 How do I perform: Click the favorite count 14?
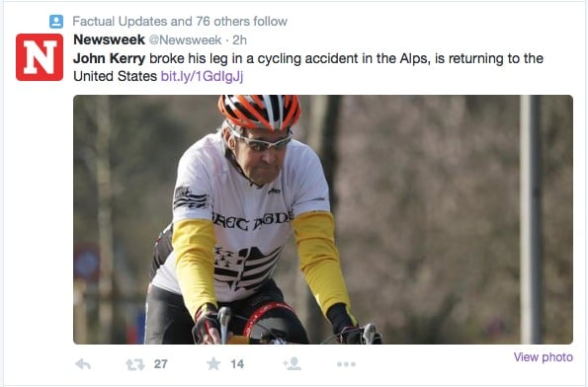pos(237,364)
